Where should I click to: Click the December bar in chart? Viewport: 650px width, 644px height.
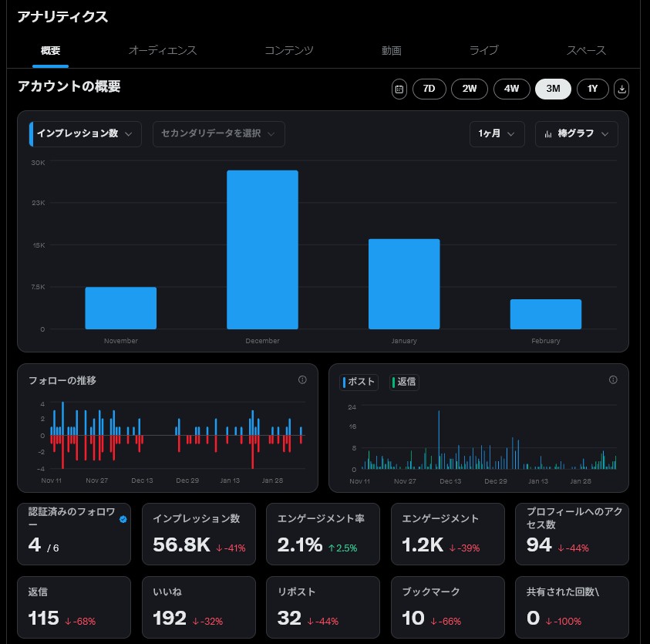[262, 249]
